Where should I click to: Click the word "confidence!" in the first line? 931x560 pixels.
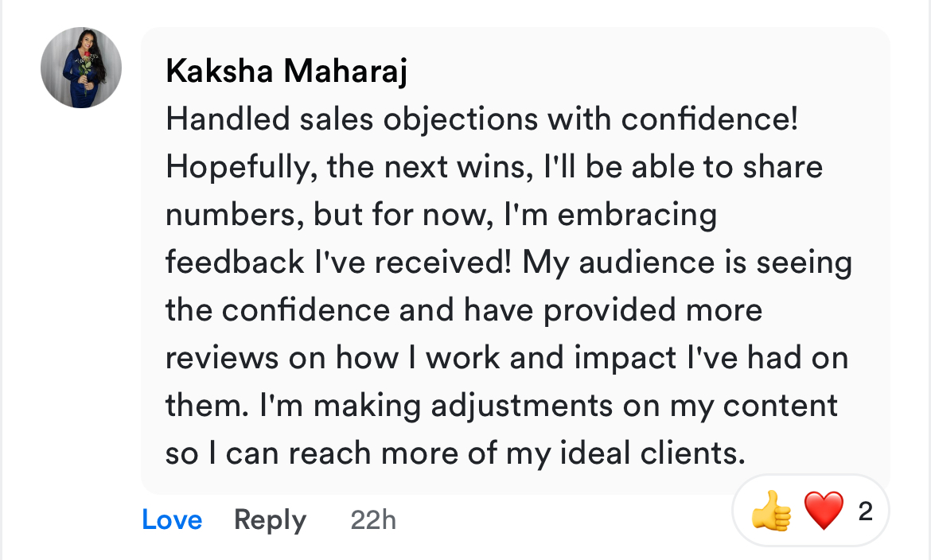point(710,120)
